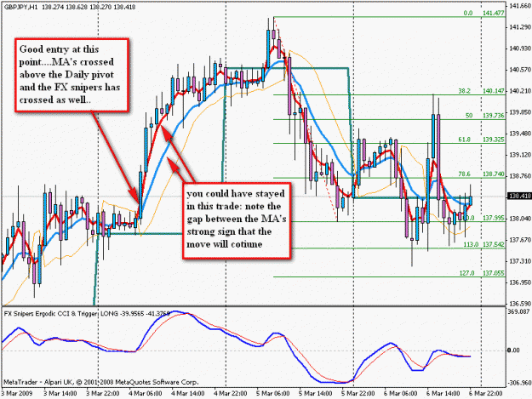Viewport: 532px width, 399px height.
Task: Select the 140.930 price axis label
Action: click(520, 48)
